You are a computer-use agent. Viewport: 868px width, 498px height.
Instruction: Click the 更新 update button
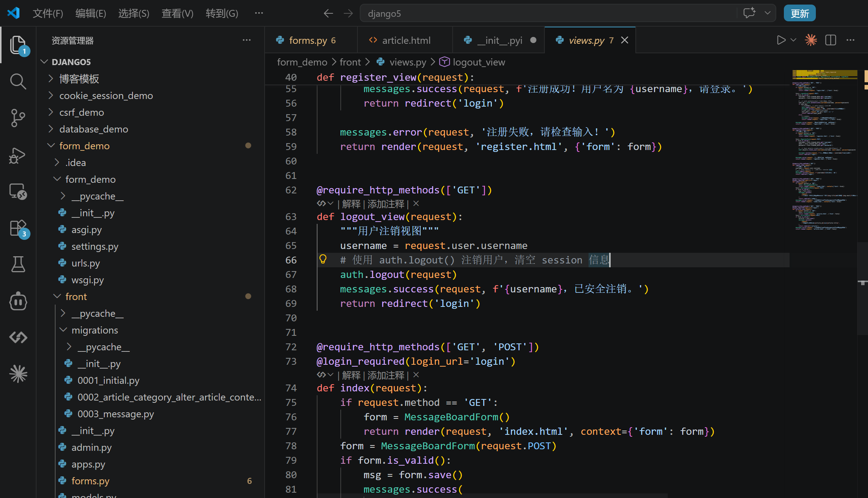799,13
